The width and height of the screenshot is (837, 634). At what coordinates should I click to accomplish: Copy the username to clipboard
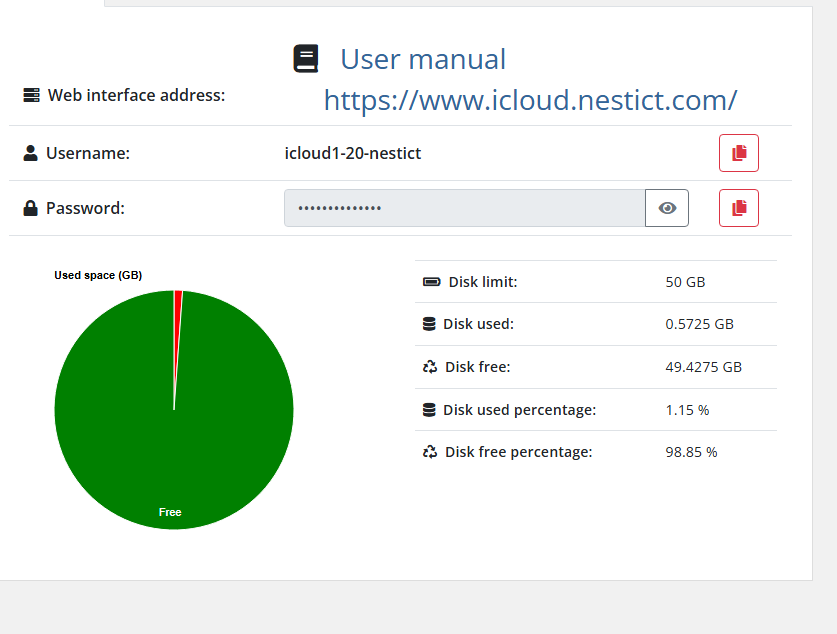[x=738, y=153]
